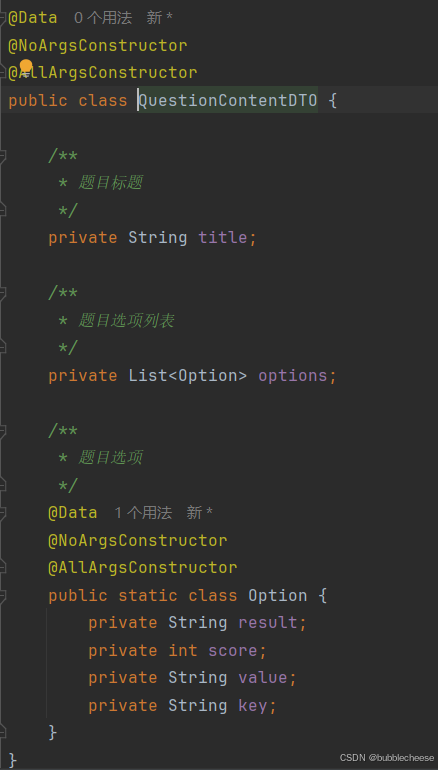The height and width of the screenshot is (770, 438).
Task: Click fold marker at Option class closing brace
Action: 2,733
